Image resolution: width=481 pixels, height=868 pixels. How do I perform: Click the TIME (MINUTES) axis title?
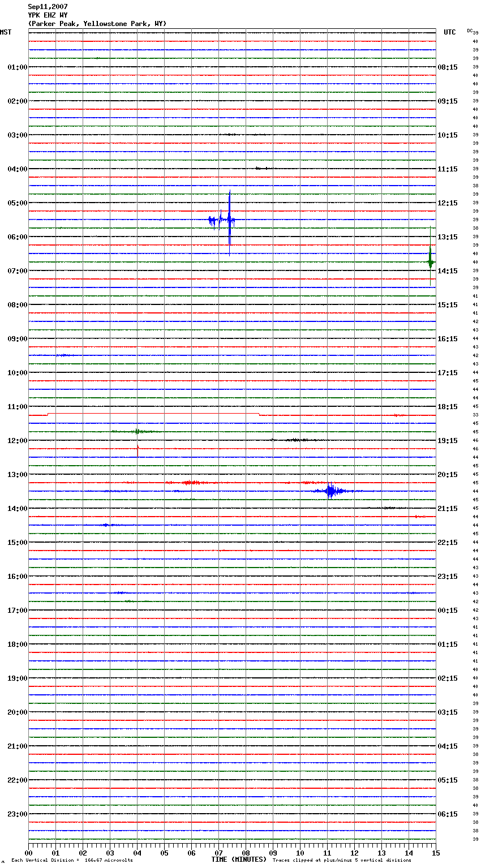238,860
